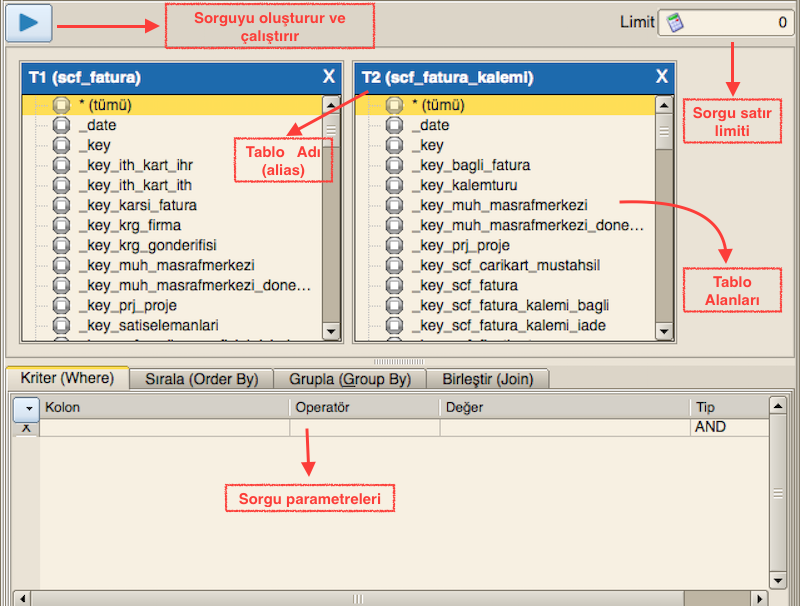The width and height of the screenshot is (800, 606).
Task: Open the dropdown arrow left of Kolon header
Action: 27,408
